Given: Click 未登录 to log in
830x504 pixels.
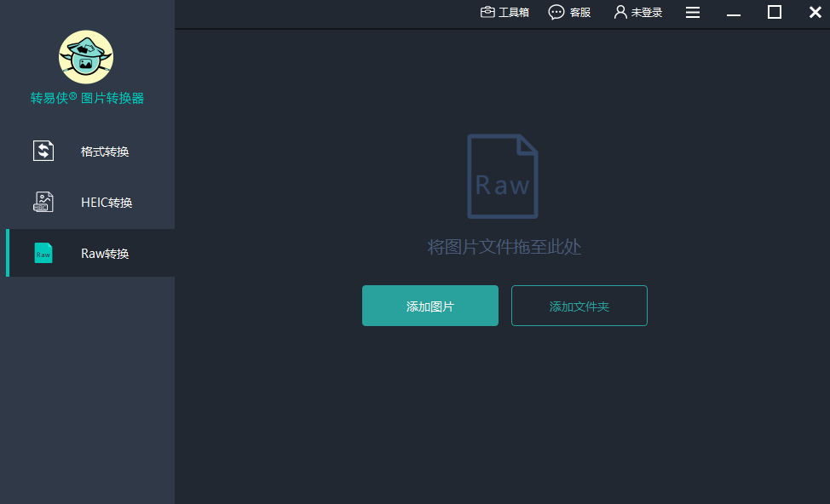Looking at the screenshot, I should pyautogui.click(x=646, y=12).
